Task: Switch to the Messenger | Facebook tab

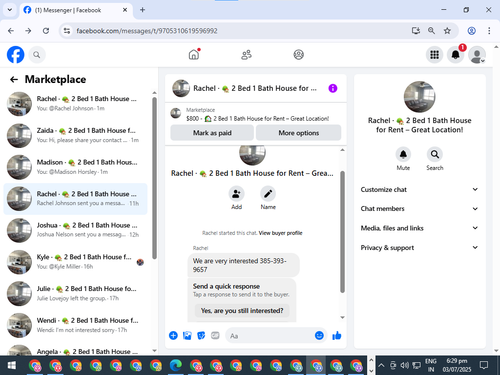Action: pos(75,10)
